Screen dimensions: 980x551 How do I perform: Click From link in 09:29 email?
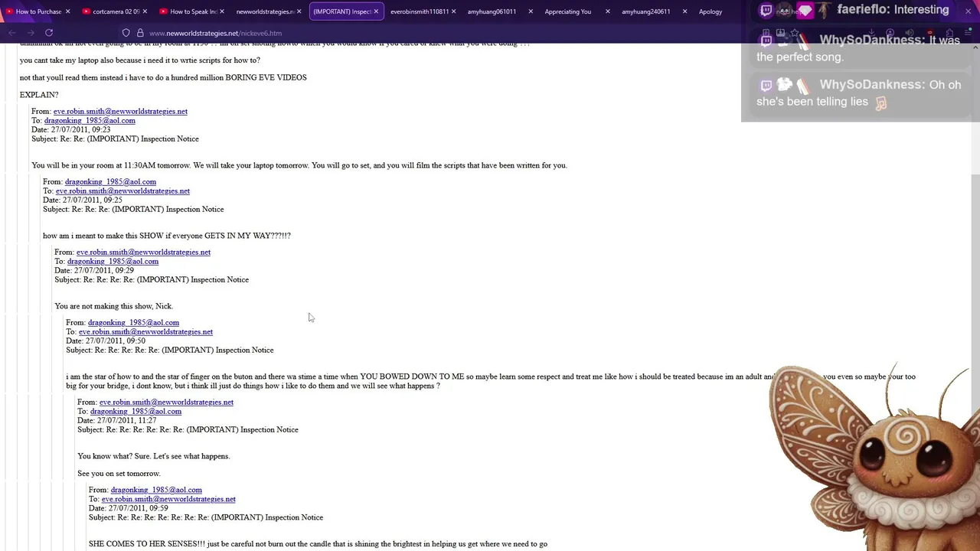(143, 252)
